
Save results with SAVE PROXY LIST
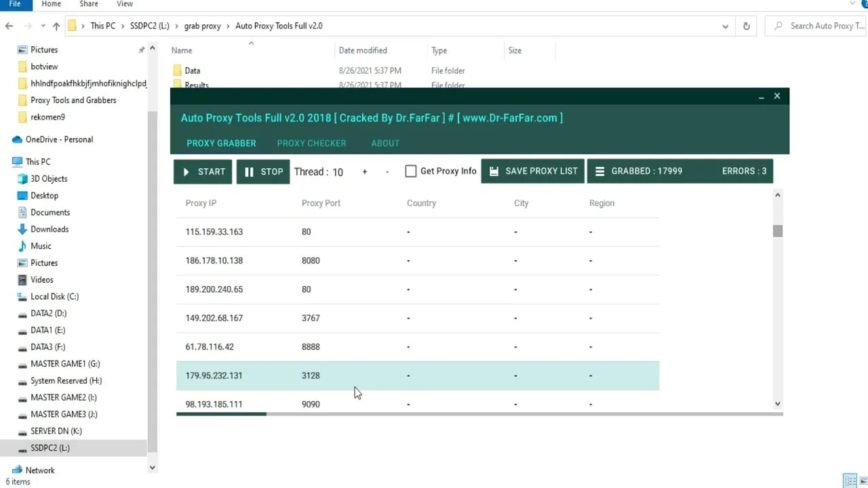point(533,171)
